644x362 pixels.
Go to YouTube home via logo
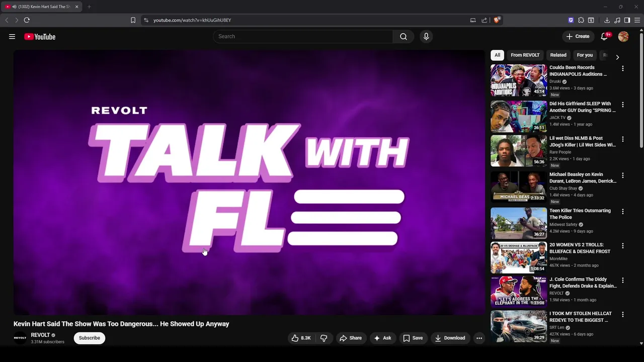(x=40, y=36)
